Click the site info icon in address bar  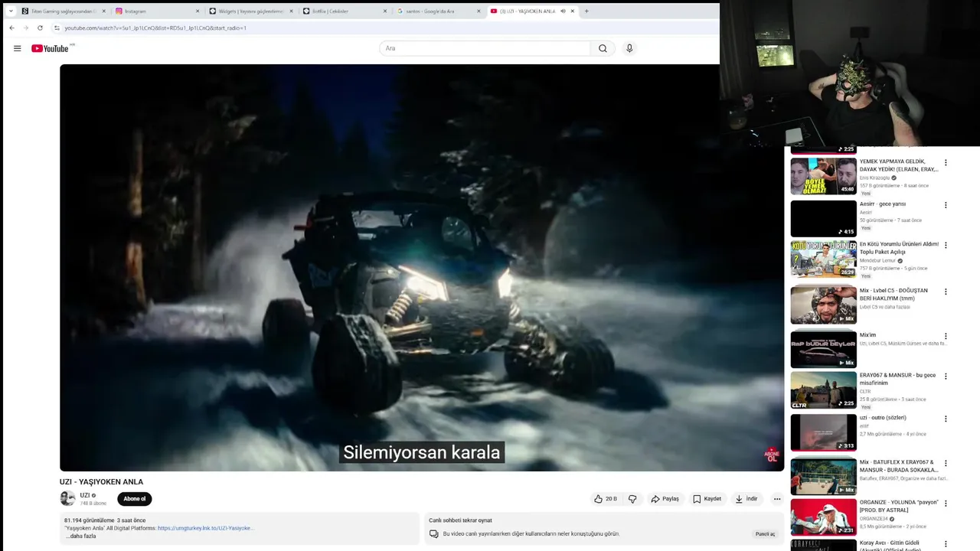point(57,28)
